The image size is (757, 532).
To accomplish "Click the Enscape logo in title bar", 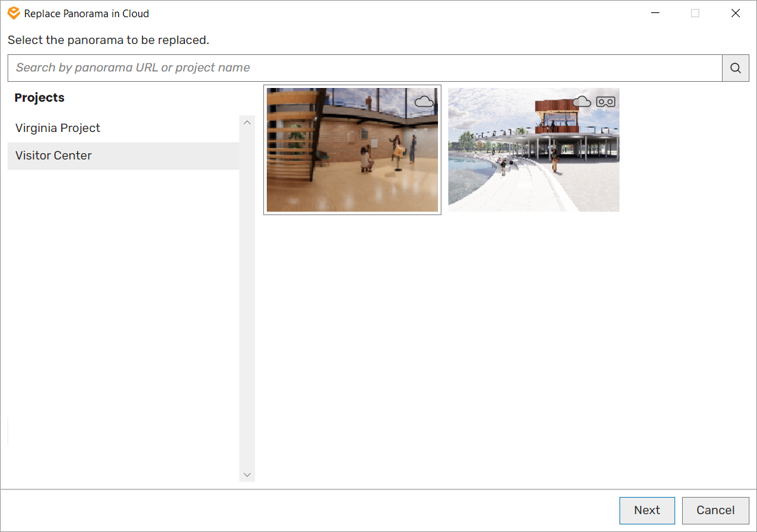I will point(14,14).
